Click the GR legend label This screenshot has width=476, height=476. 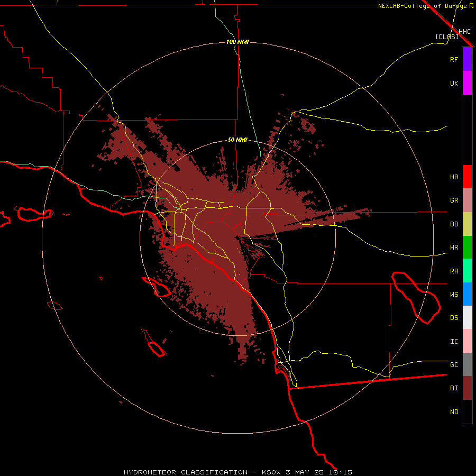coord(454,200)
